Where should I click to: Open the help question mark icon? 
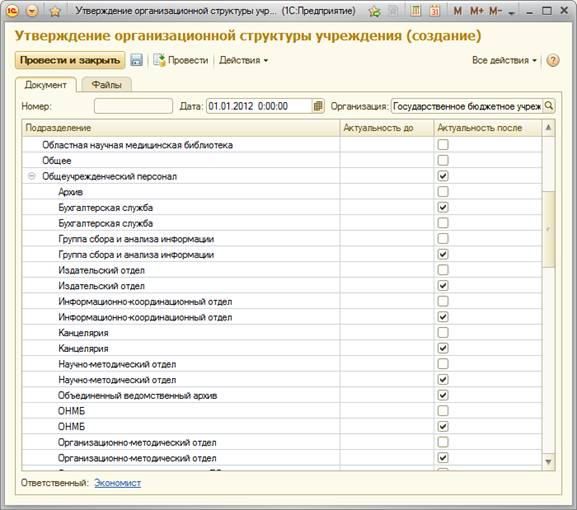click(553, 60)
